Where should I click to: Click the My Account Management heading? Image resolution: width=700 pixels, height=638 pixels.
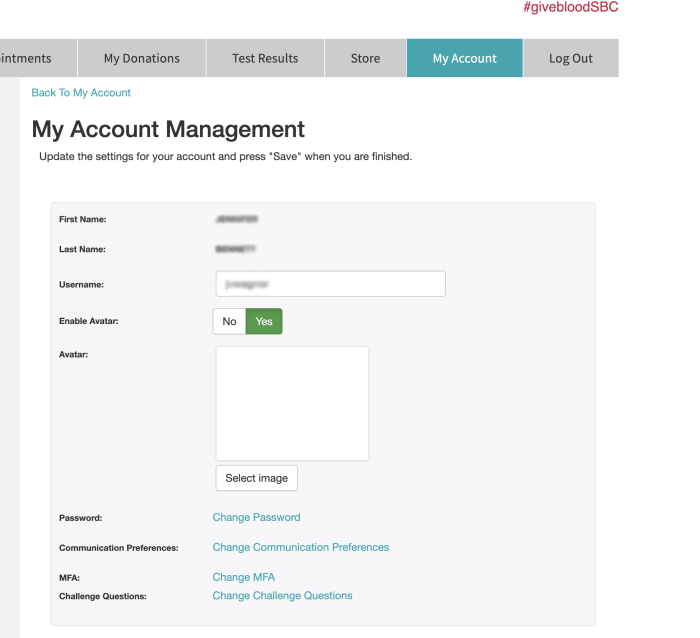168,129
